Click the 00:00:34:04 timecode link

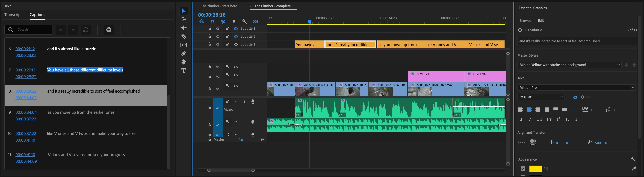pyautogui.click(x=26, y=112)
